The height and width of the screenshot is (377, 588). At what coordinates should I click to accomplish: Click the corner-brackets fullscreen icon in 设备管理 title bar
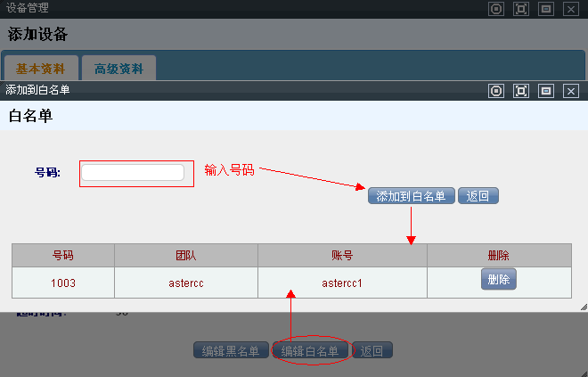tap(522, 8)
